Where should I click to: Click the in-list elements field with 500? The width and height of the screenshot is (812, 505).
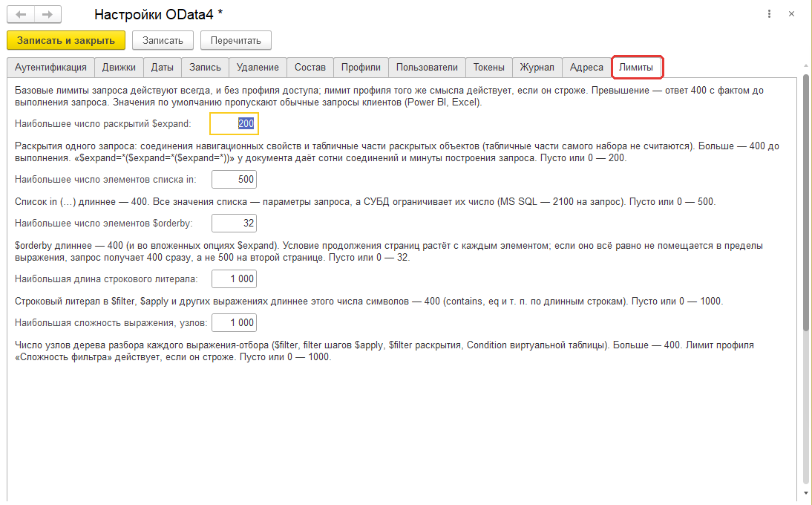pos(234,179)
